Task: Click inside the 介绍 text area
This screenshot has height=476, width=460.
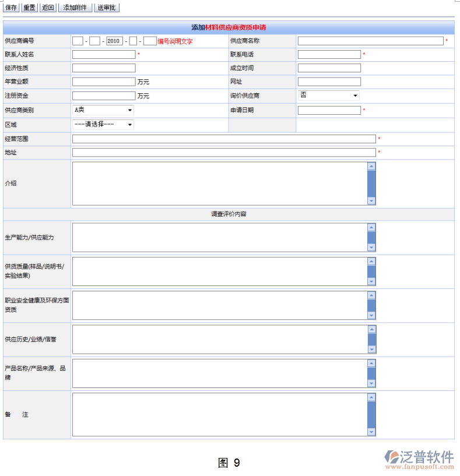Action: click(x=219, y=184)
